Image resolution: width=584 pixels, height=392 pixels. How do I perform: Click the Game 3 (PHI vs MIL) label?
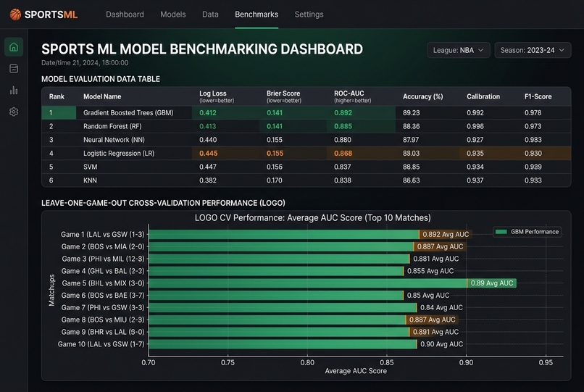point(103,259)
